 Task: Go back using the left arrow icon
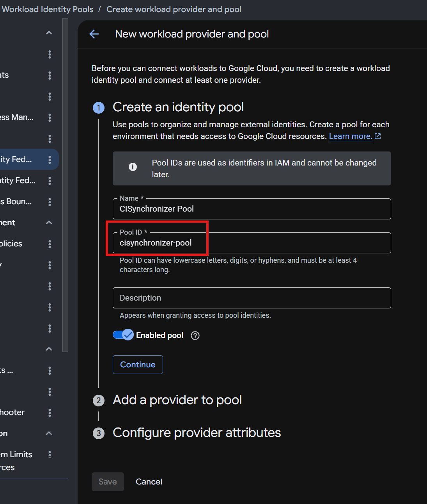94,34
